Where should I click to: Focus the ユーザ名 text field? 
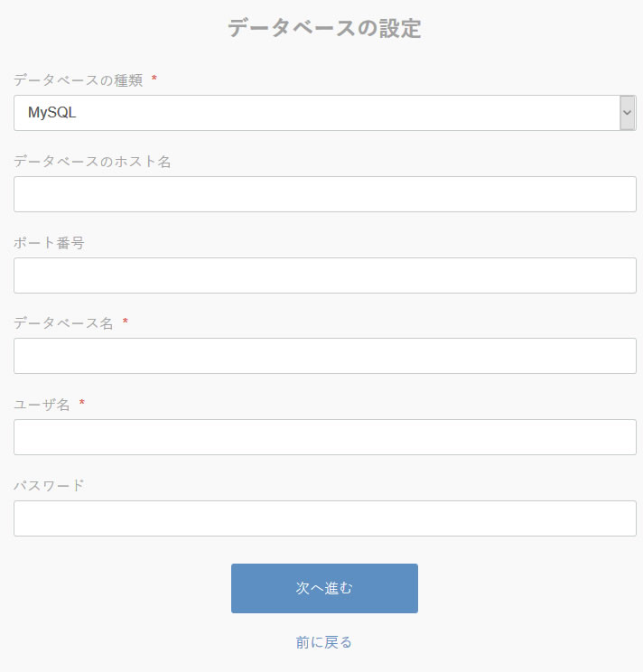click(x=325, y=437)
